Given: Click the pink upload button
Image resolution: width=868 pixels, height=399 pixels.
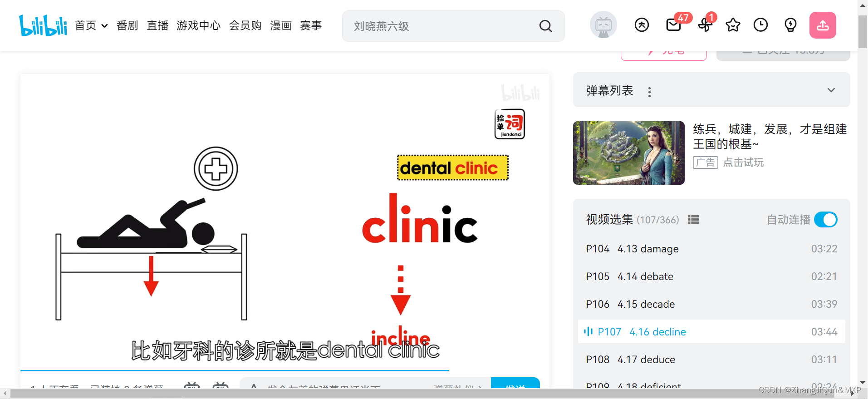Looking at the screenshot, I should coord(823,25).
